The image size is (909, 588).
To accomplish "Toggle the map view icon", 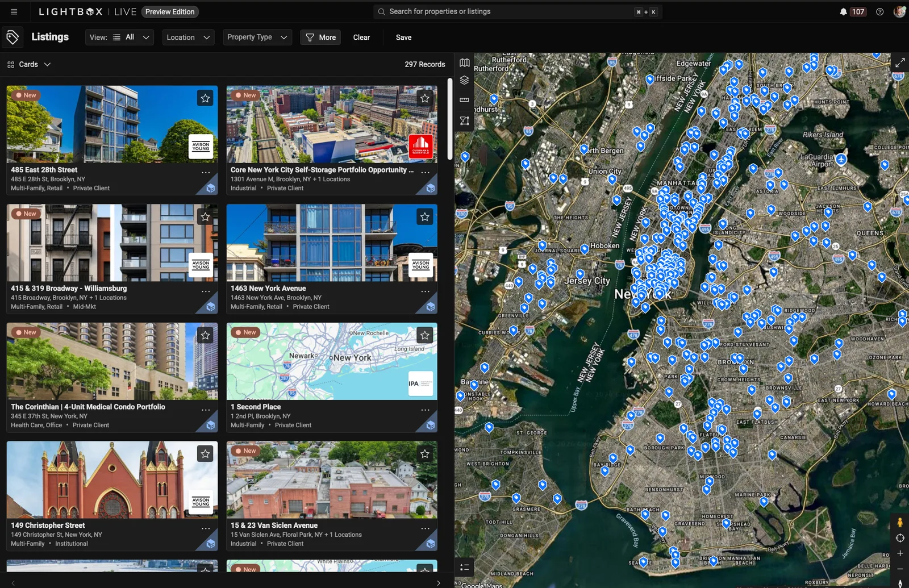I will tap(465, 62).
